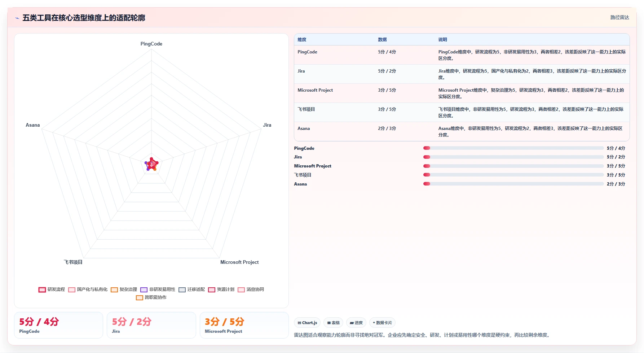Viewport: 644px width, 353px height.
Task: Click the PingCode row description text in table
Action: 532,55
